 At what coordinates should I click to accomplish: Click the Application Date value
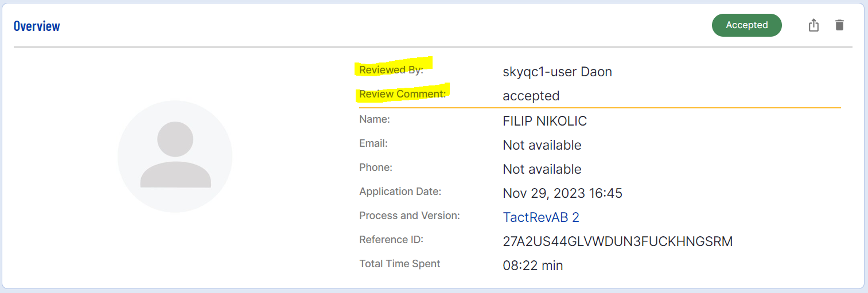tap(562, 193)
